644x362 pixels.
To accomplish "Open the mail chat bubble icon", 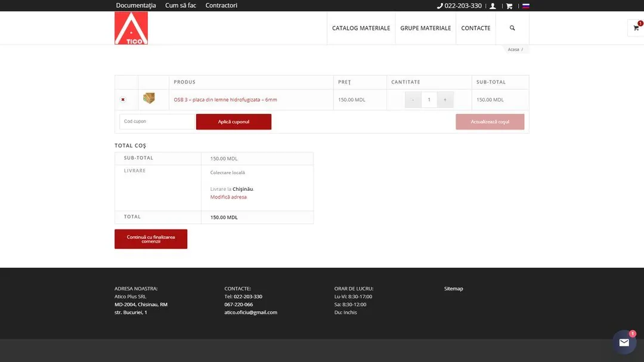I will 624,342.
